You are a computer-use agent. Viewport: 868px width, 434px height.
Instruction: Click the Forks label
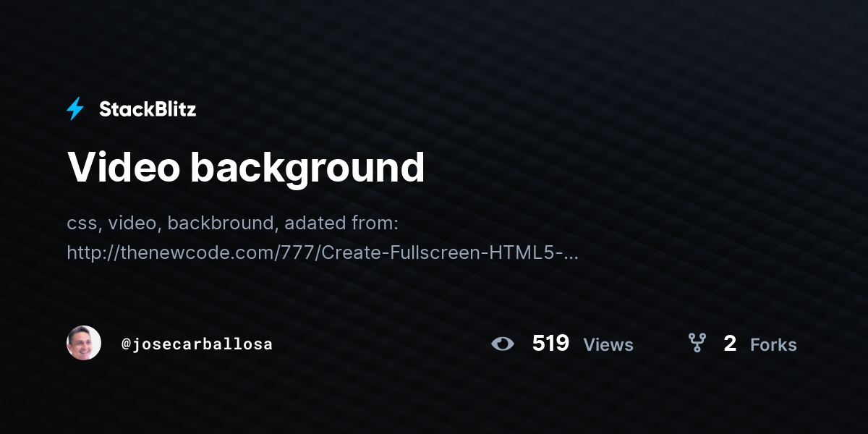click(x=773, y=345)
